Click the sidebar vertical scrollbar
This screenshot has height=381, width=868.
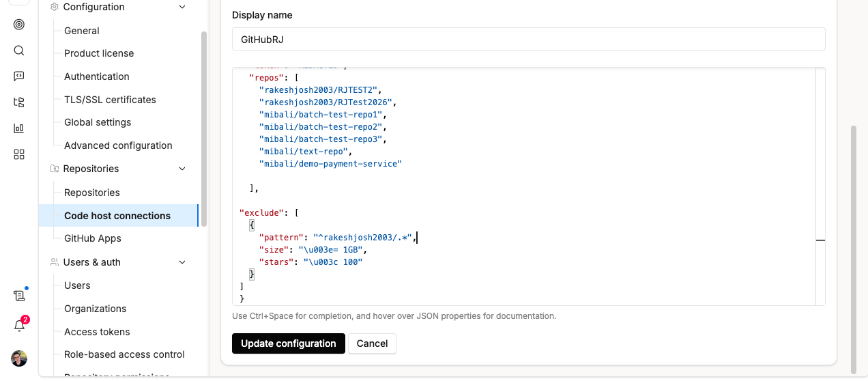pos(203,123)
